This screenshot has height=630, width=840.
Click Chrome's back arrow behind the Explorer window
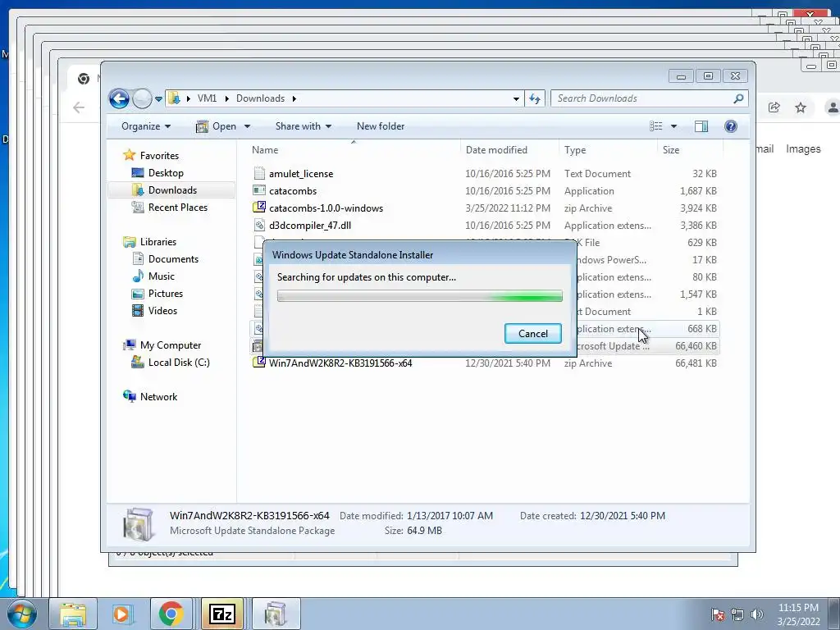click(x=79, y=107)
